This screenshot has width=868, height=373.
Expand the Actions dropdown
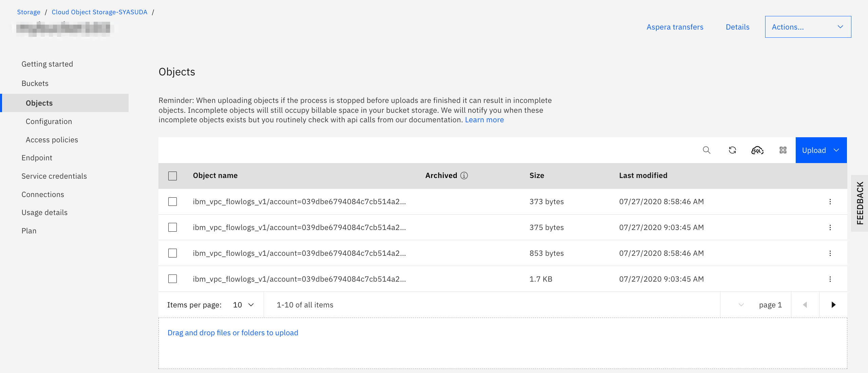coord(808,27)
